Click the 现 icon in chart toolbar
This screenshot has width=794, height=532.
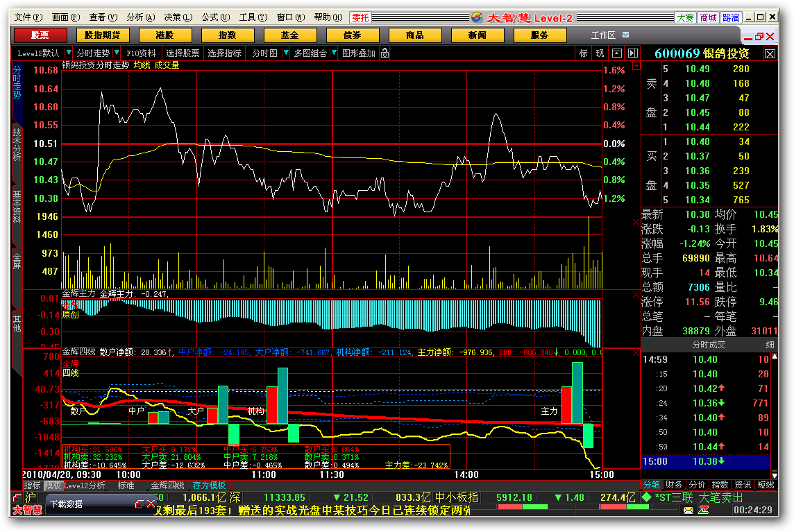pos(600,53)
